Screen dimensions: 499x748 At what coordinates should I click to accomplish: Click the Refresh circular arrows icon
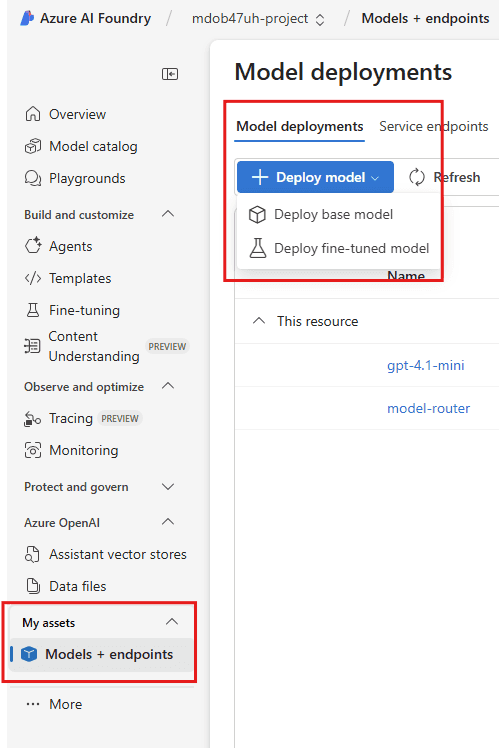[x=416, y=177]
